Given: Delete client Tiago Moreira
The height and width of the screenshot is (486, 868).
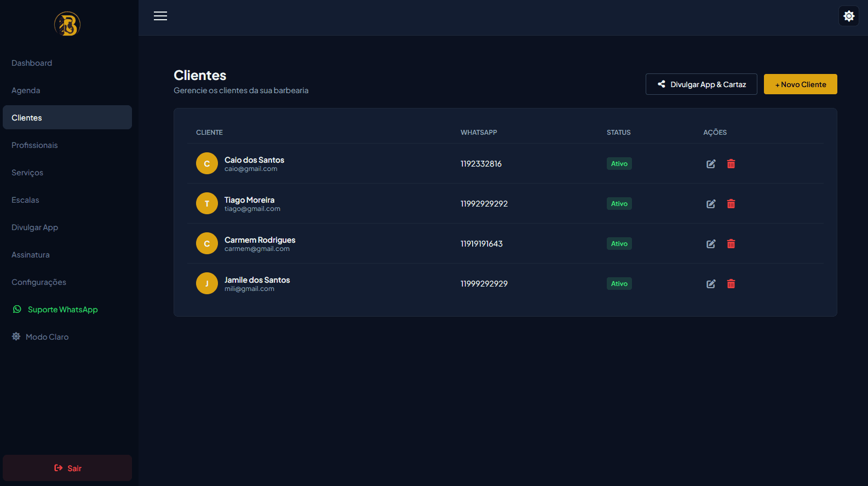Looking at the screenshot, I should [x=731, y=204].
